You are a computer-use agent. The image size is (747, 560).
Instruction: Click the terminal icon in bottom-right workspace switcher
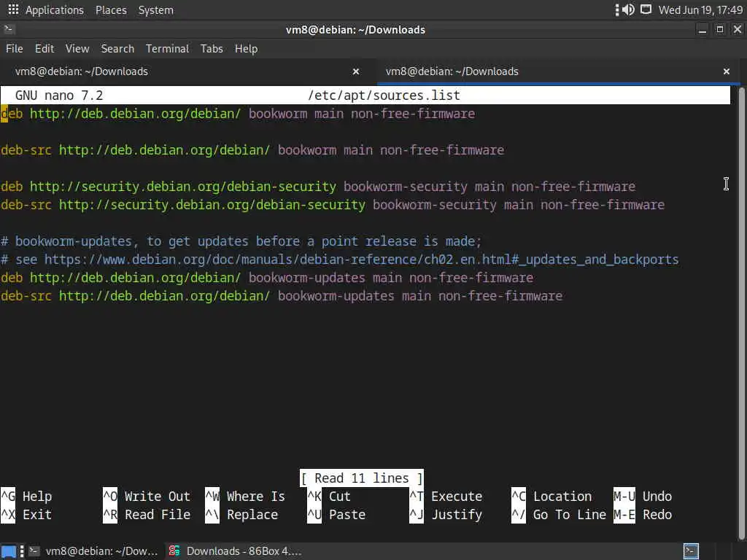(x=691, y=551)
